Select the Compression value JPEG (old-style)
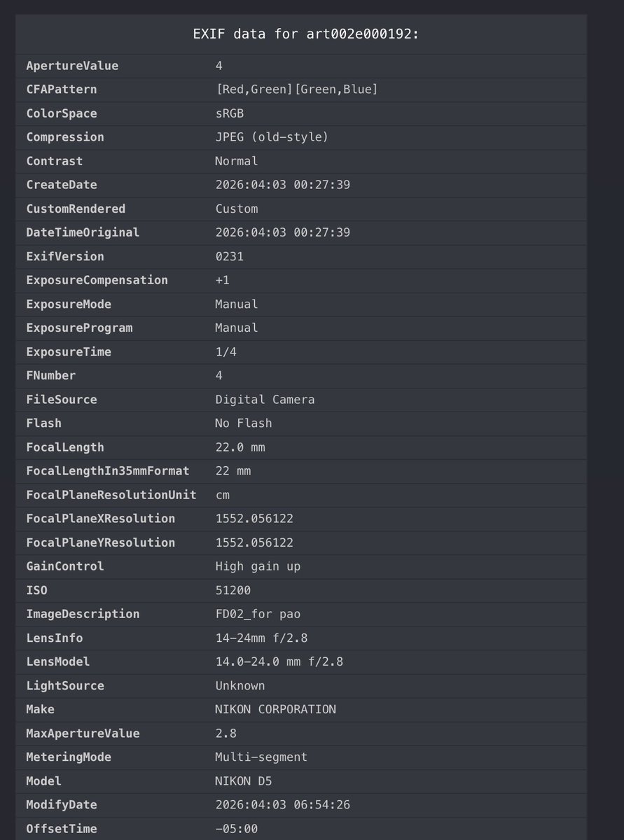Screen dimensions: 624x840 point(272,137)
